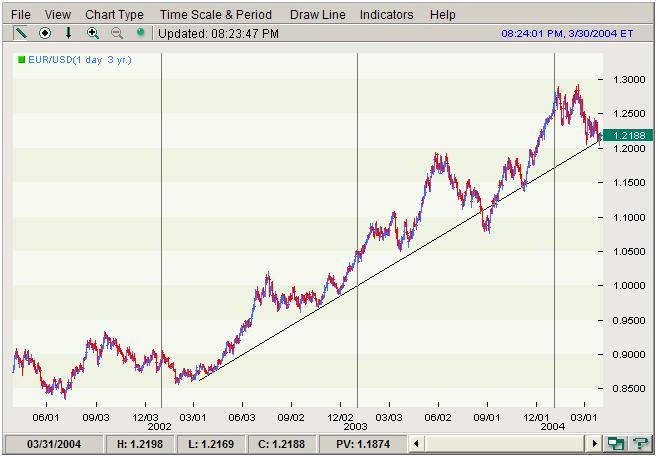Click the green status ball icon

[140, 33]
